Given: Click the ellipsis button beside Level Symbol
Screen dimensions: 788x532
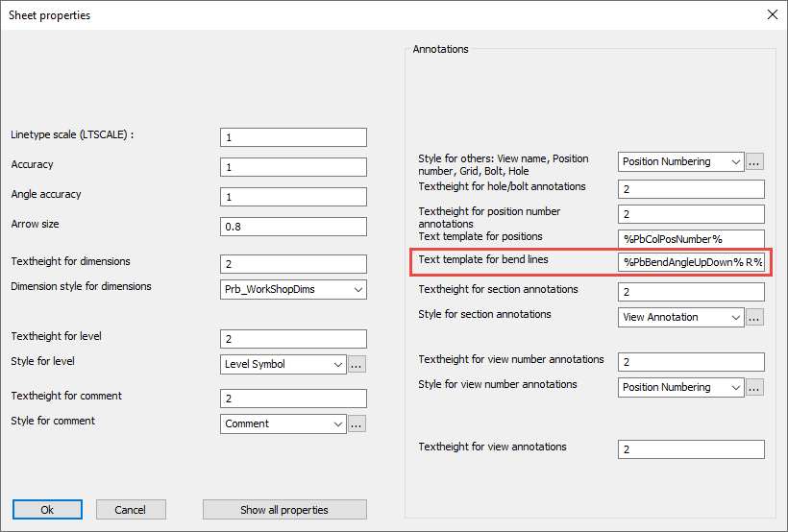Looking at the screenshot, I should pyautogui.click(x=357, y=365).
